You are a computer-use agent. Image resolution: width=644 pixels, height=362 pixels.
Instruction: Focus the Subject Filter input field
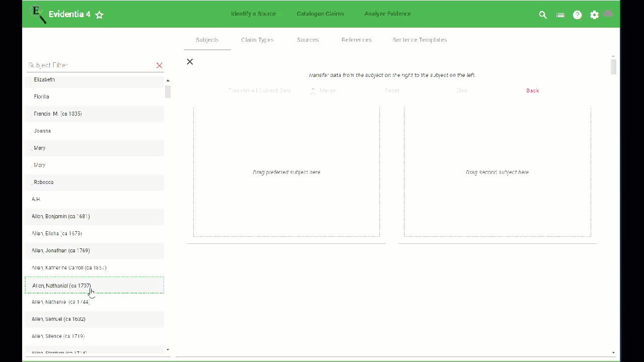click(x=91, y=65)
